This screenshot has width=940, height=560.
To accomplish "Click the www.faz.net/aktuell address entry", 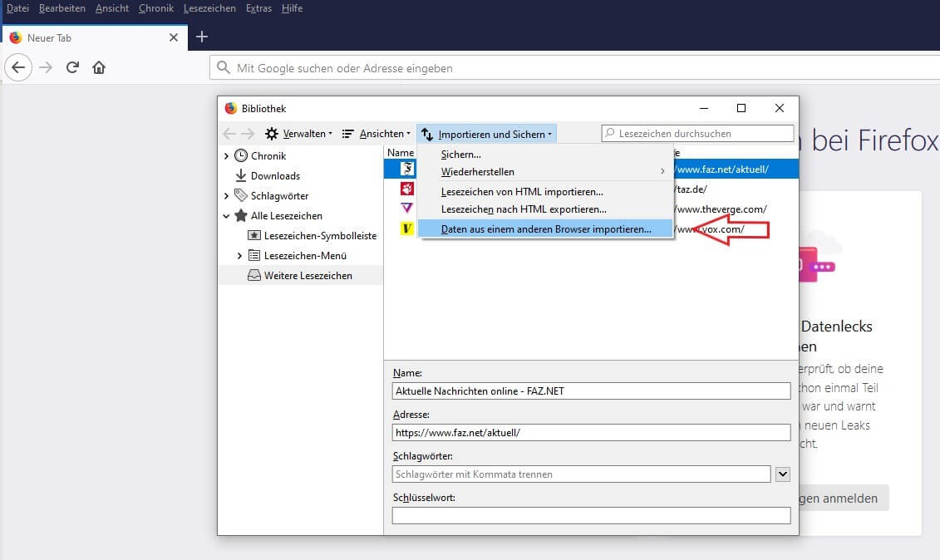I will click(x=721, y=169).
